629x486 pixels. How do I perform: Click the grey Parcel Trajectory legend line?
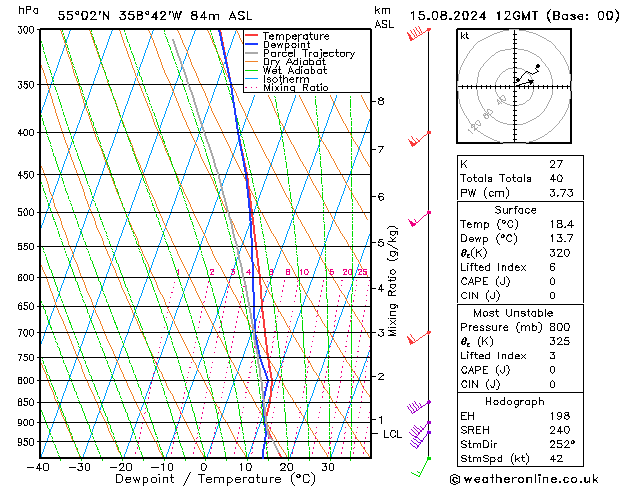click(x=252, y=53)
